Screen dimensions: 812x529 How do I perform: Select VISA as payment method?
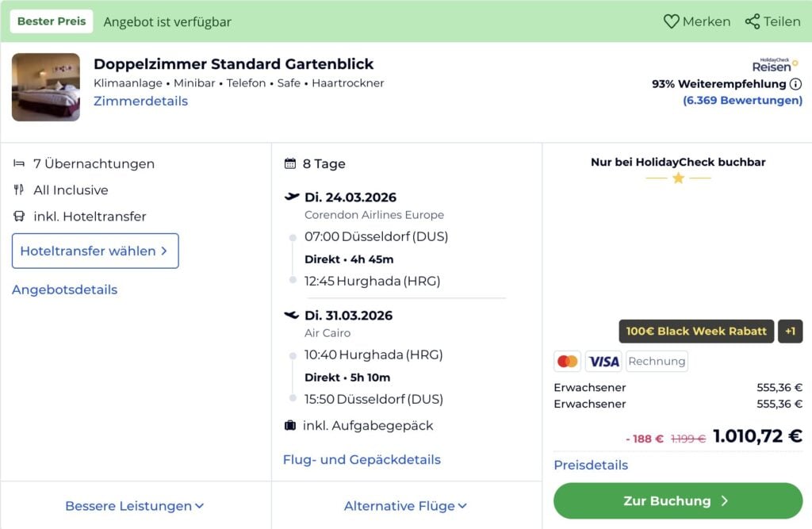603,361
